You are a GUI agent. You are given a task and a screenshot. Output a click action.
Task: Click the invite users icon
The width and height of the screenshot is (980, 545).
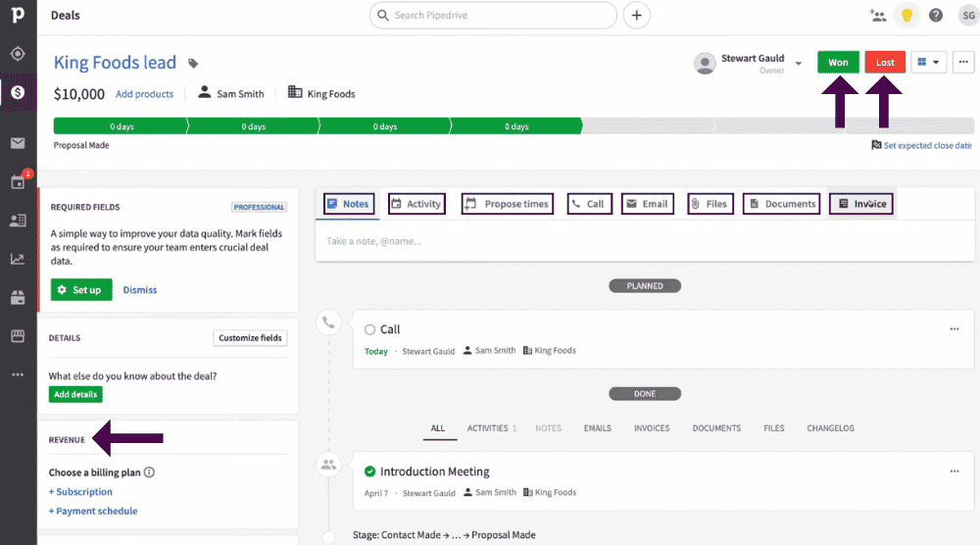pyautogui.click(x=877, y=15)
